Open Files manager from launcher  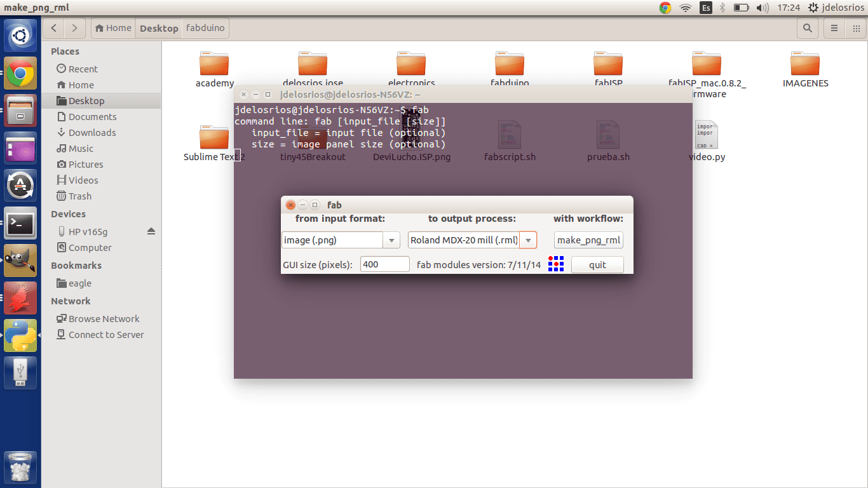tap(20, 111)
